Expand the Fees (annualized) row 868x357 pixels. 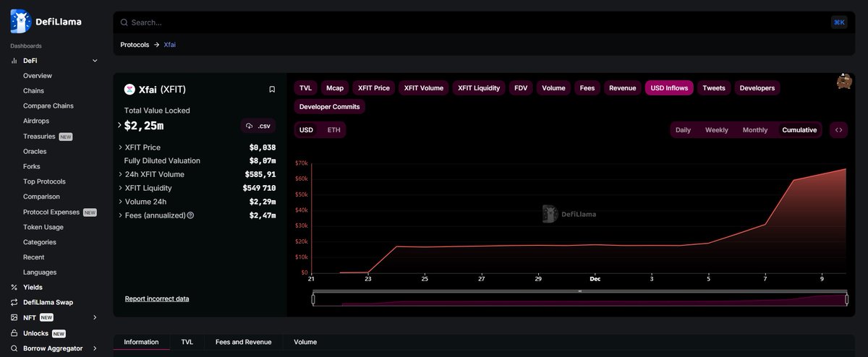tap(120, 215)
